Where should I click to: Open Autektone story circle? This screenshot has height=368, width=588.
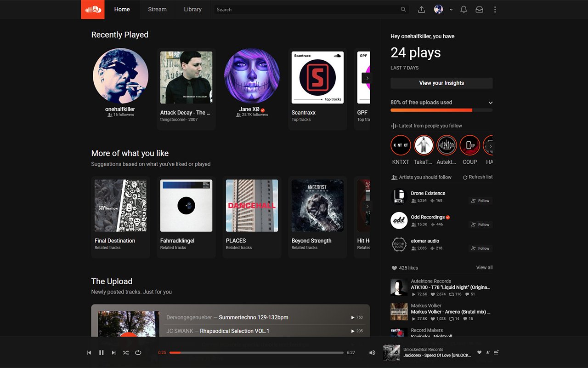[447, 145]
